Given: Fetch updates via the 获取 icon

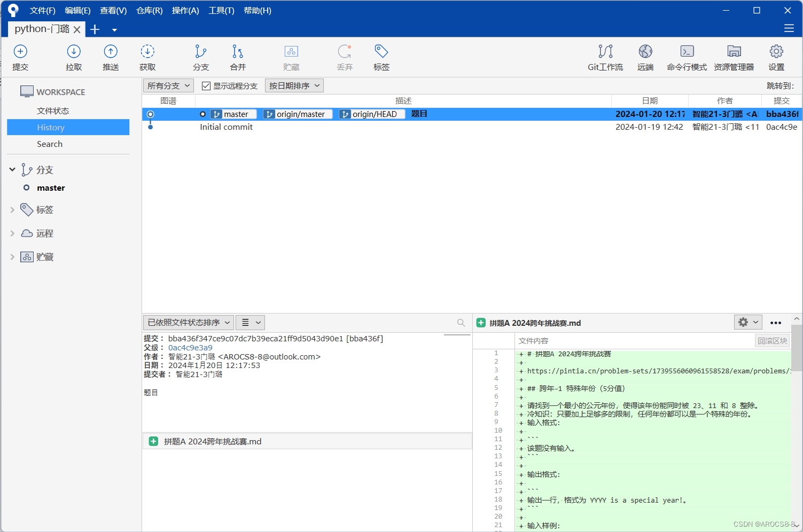Looking at the screenshot, I should tap(147, 57).
